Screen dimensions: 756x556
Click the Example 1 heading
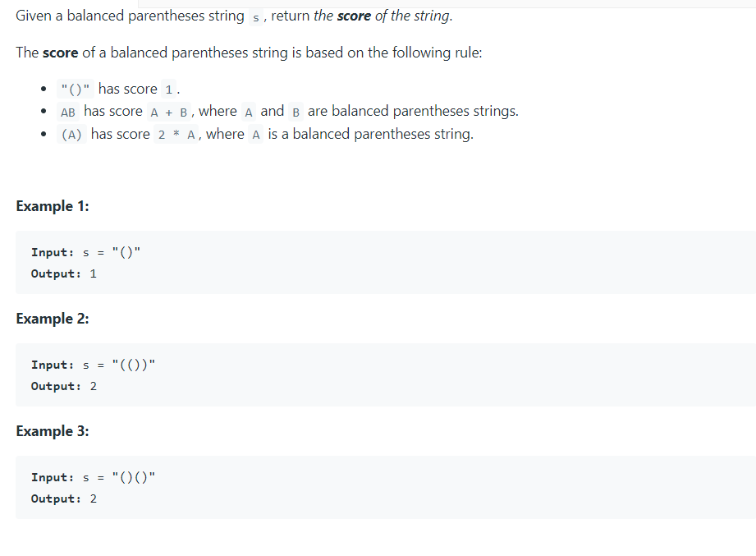(x=53, y=206)
